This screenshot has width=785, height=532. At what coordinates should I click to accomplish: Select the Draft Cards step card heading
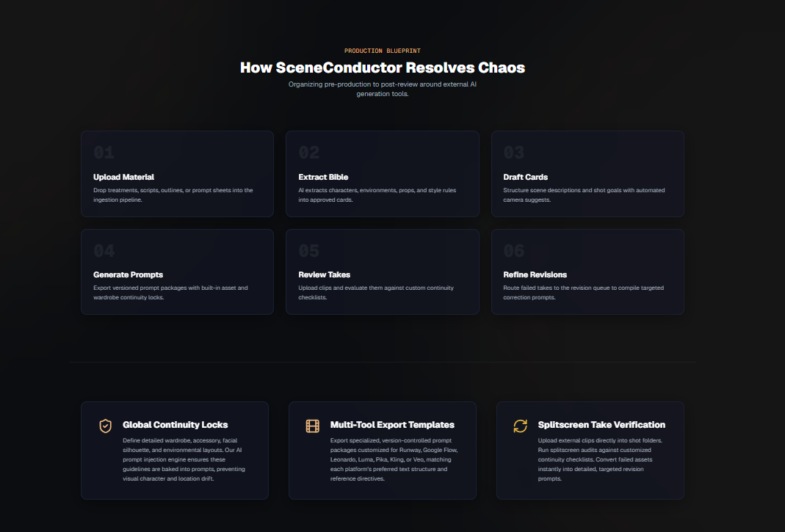(525, 177)
